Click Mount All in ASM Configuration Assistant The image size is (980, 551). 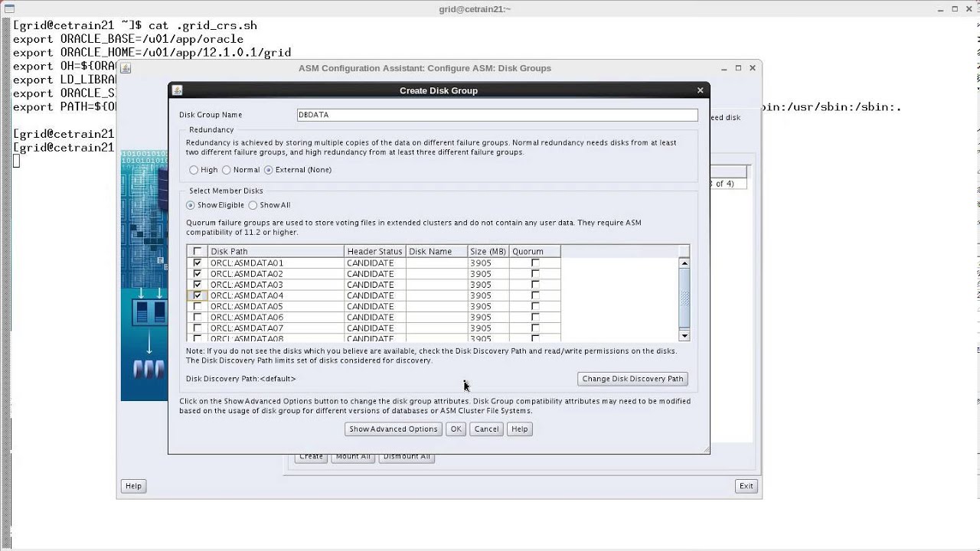click(x=353, y=457)
